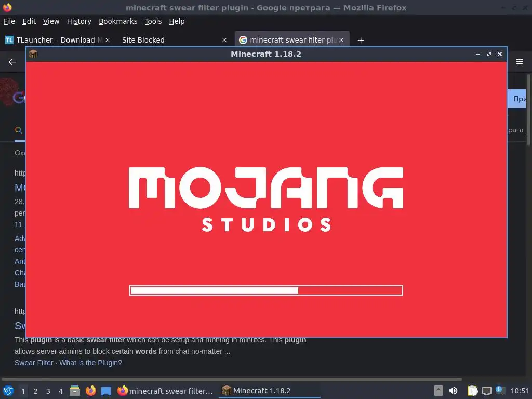Screen dimensions: 532x399
Task: Switch to virtual desktop 1
Action: (x=23, y=391)
